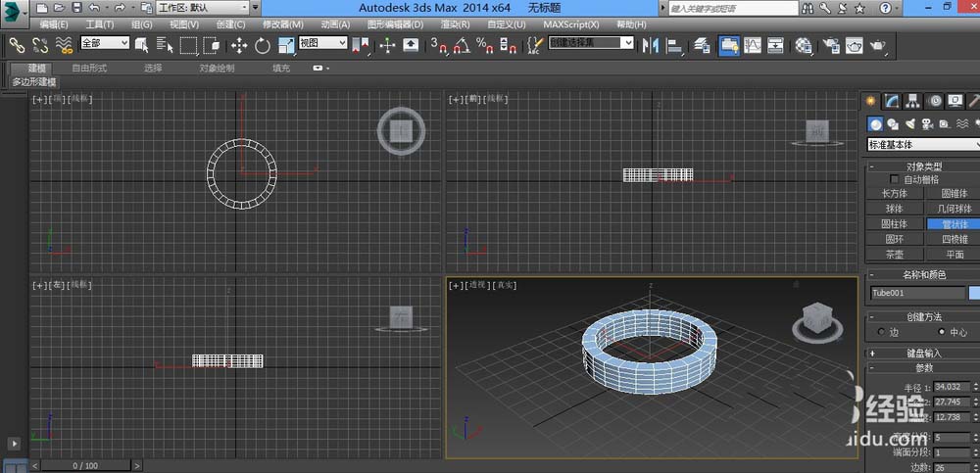
Task: Select the 中心 creation method radio button
Action: (x=942, y=332)
